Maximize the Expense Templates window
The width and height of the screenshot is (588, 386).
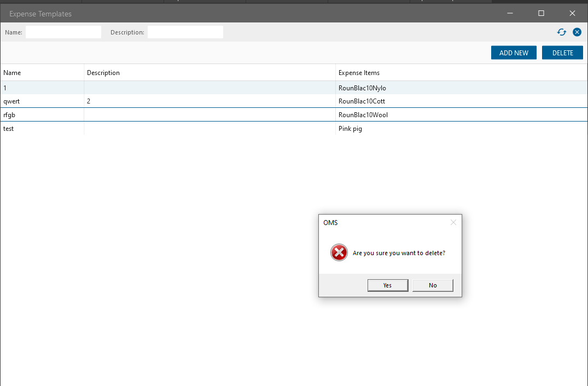pos(541,13)
